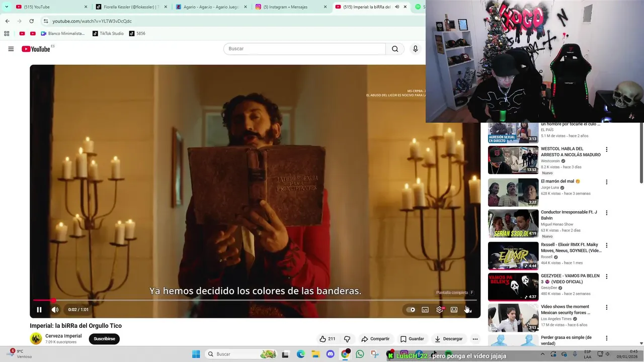Subscribe using the Suscribirse button
This screenshot has height=362, width=644.
click(x=104, y=339)
